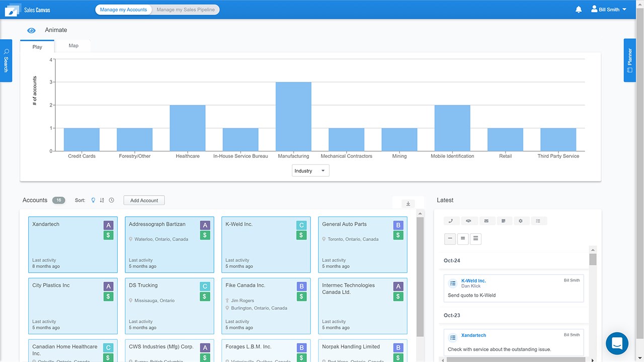
Task: Click the dollar icon on Xandartech card
Action: (109, 235)
